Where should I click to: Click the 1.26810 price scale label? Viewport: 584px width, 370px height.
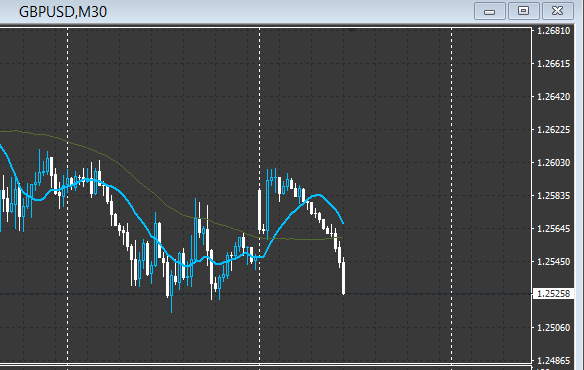click(553, 31)
